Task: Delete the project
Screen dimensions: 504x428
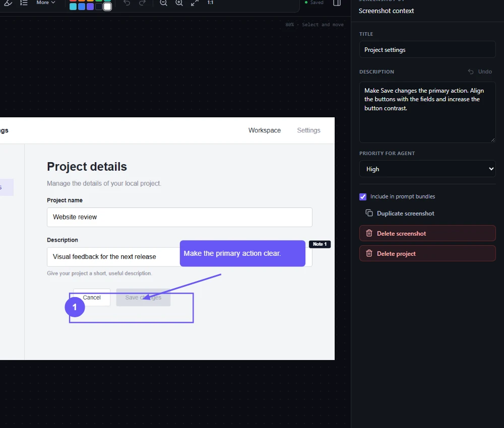Action: tap(427, 254)
